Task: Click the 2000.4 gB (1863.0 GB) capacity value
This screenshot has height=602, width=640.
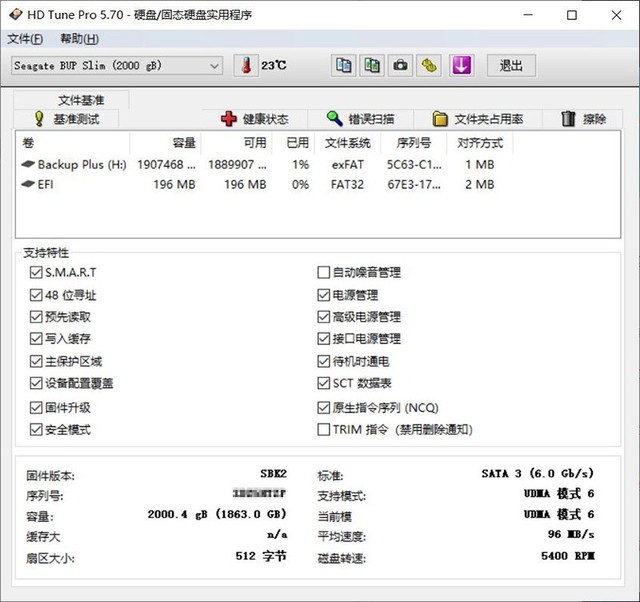Action: pyautogui.click(x=217, y=514)
